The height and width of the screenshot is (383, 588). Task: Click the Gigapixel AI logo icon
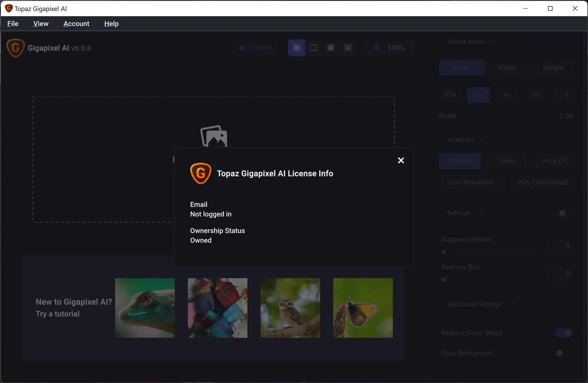pyautogui.click(x=15, y=48)
